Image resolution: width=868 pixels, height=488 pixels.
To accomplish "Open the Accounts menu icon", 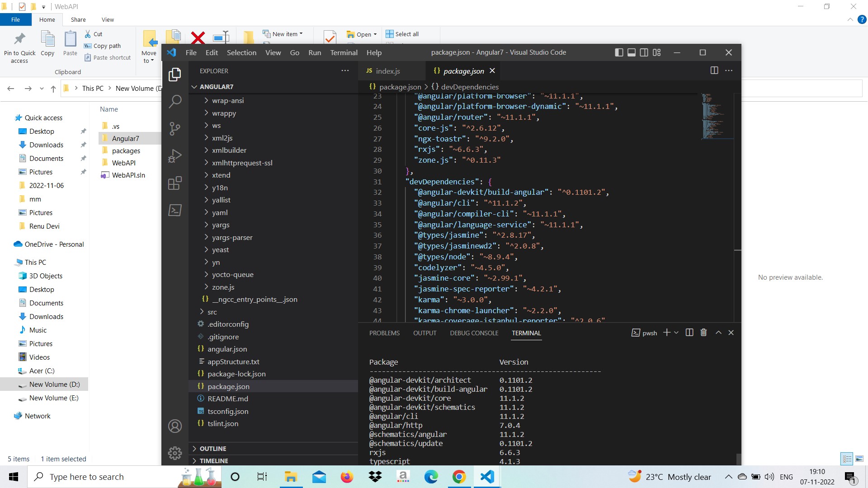I will [175, 426].
